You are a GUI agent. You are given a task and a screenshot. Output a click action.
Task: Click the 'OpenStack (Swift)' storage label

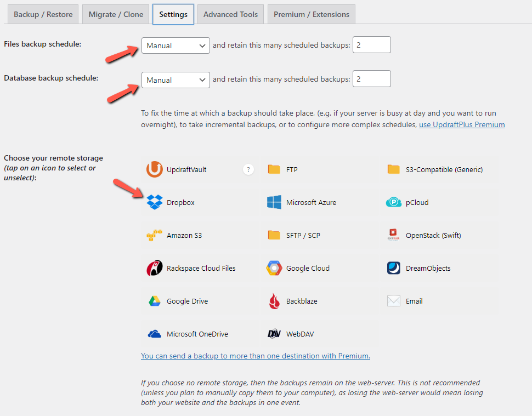tap(433, 235)
